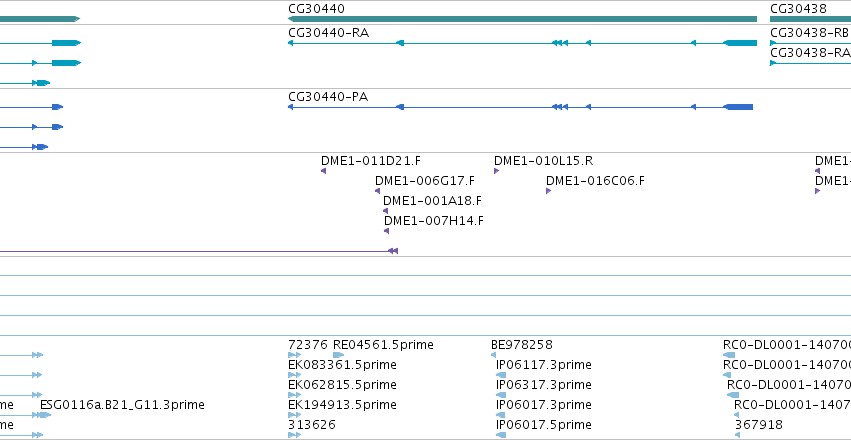851x440 pixels.
Task: Click the IP06317.3prime label
Action: click(x=544, y=385)
